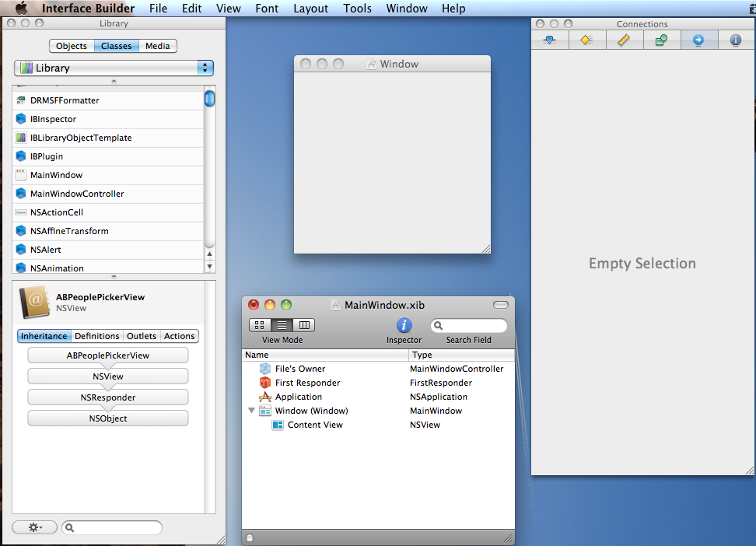Show the Definitions tab
756x546 pixels.
point(97,336)
